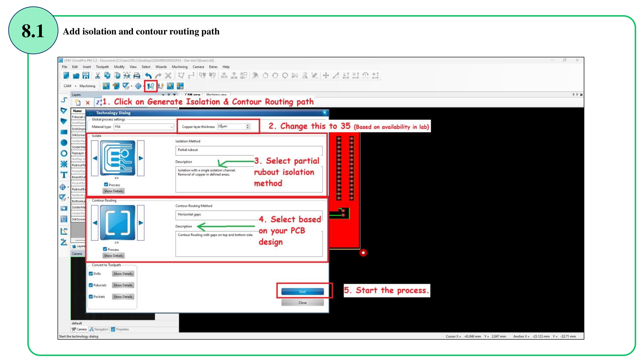Screen dimensions: 644x362
Task: Click the Print icon in the toolbar
Action: click(x=137, y=76)
